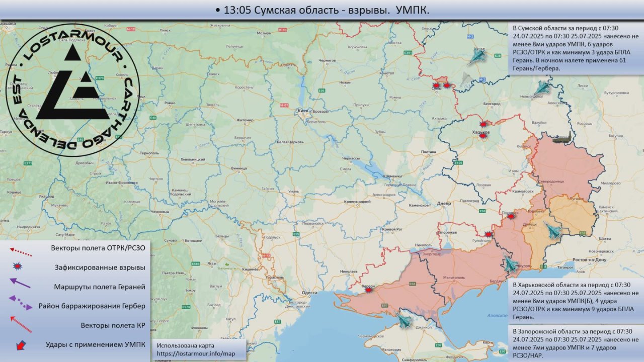Click the jet icon over Мариуполь
644x362 pixels.
coord(510,263)
